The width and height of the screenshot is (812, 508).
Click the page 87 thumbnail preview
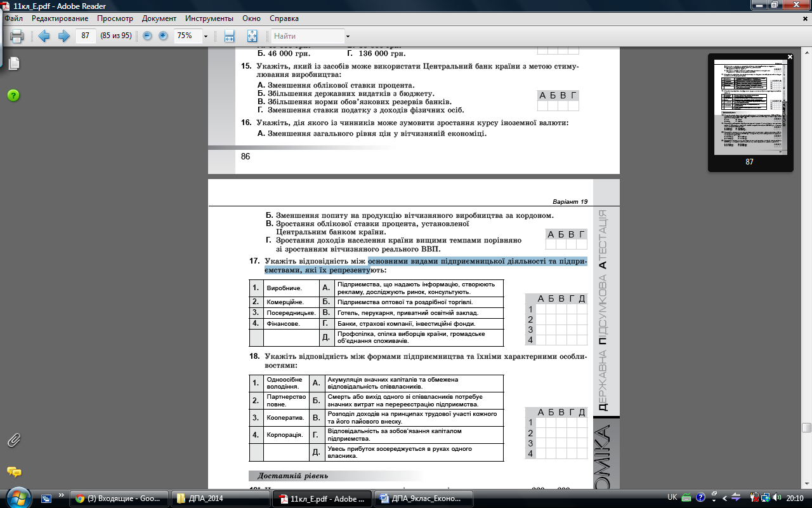click(750, 107)
